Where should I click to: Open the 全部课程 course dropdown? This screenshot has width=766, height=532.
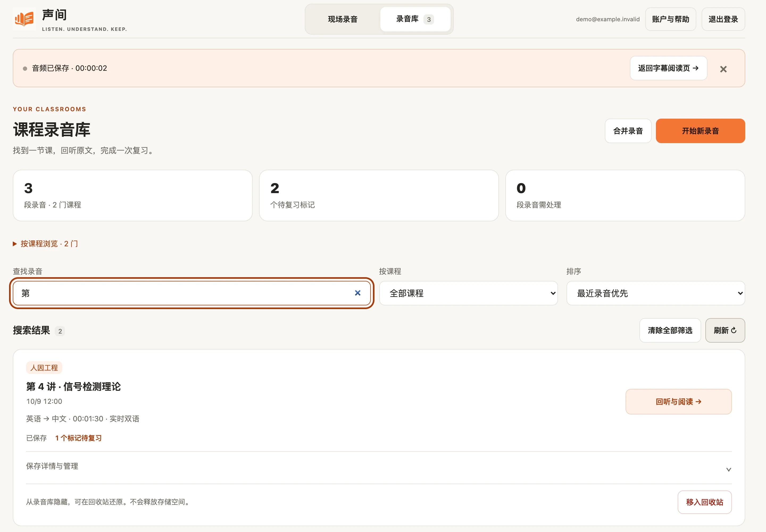(x=468, y=293)
